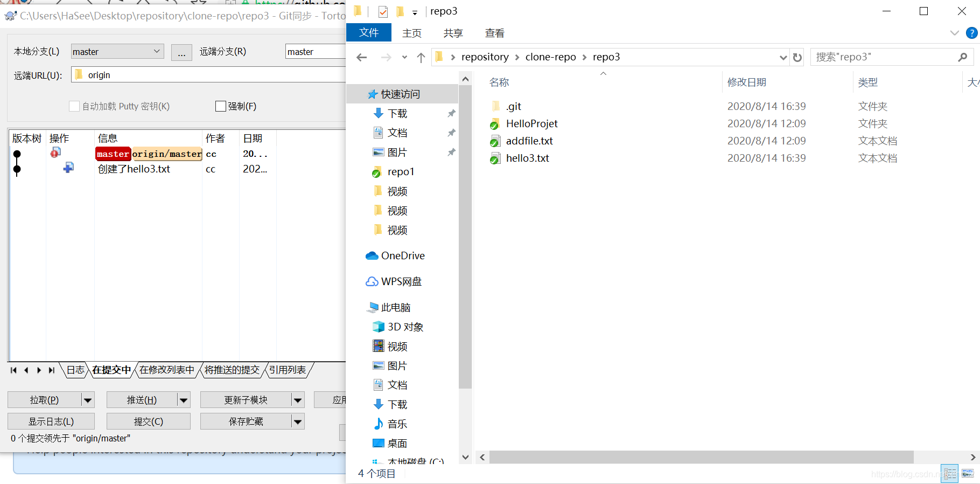Toggle 自动加载 Putty 密钥 checkbox

(x=74, y=107)
